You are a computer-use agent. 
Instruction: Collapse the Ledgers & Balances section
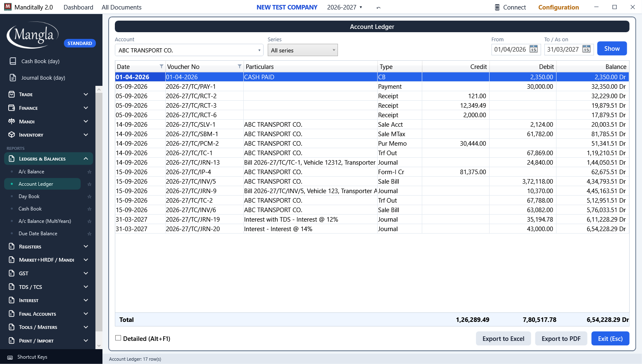(x=49, y=159)
